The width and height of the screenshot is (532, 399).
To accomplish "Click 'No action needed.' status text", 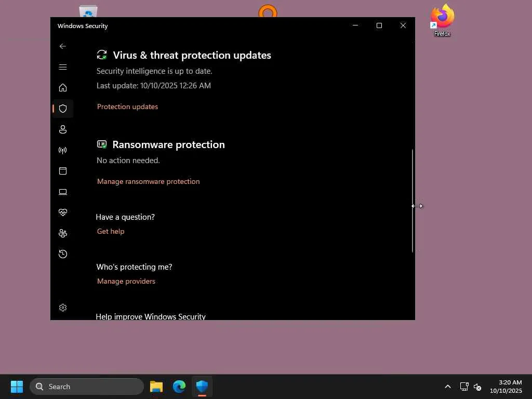I will tap(128, 161).
